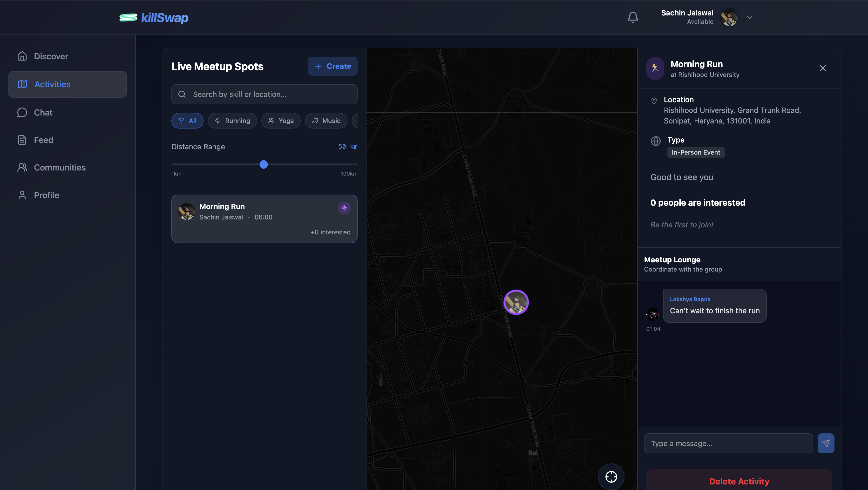Viewport: 868px width, 490px height.
Task: Expand the user account chevron
Action: [749, 18]
